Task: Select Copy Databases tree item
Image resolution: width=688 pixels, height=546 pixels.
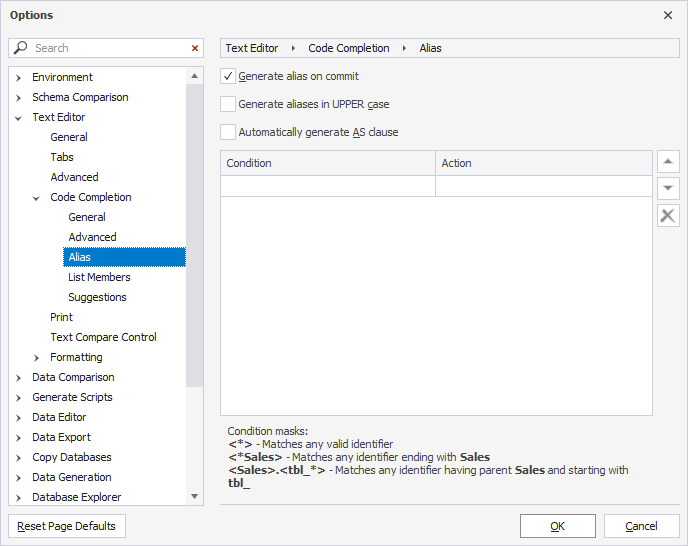Action: point(72,457)
